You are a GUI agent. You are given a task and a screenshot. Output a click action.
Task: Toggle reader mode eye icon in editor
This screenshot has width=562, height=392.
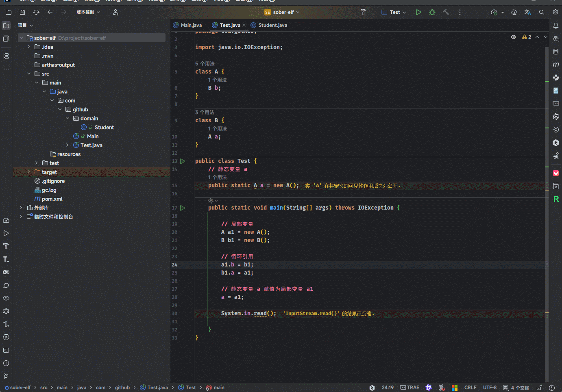(514, 37)
